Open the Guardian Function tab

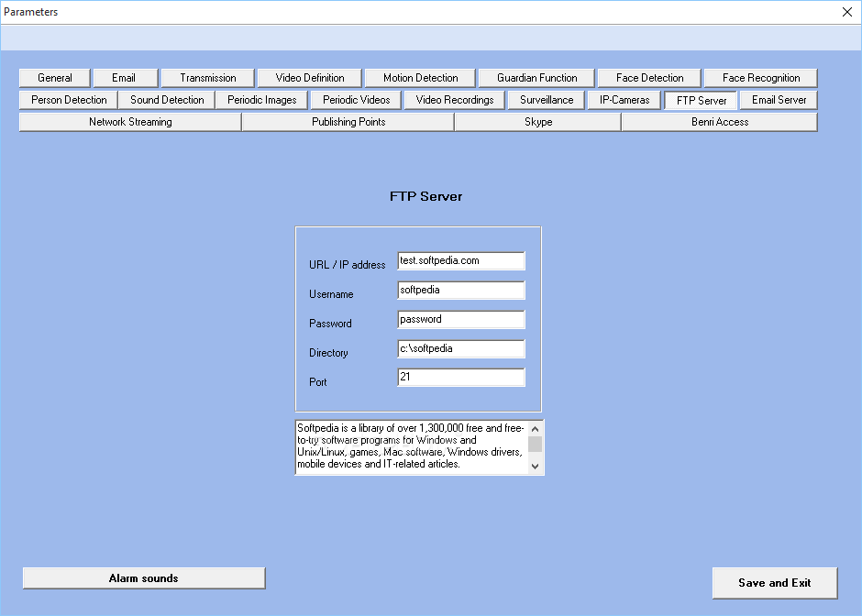pyautogui.click(x=536, y=78)
